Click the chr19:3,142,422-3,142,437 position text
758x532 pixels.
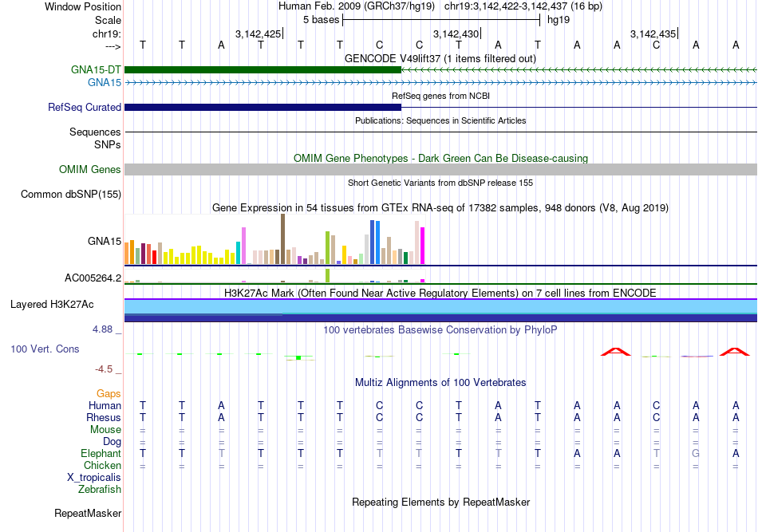pyautogui.click(x=523, y=6)
